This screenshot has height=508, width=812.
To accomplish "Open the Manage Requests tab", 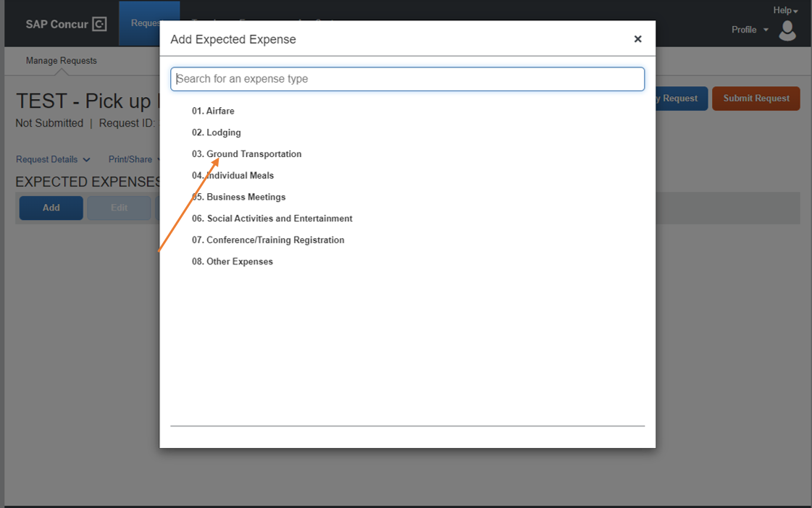I will 61,61.
